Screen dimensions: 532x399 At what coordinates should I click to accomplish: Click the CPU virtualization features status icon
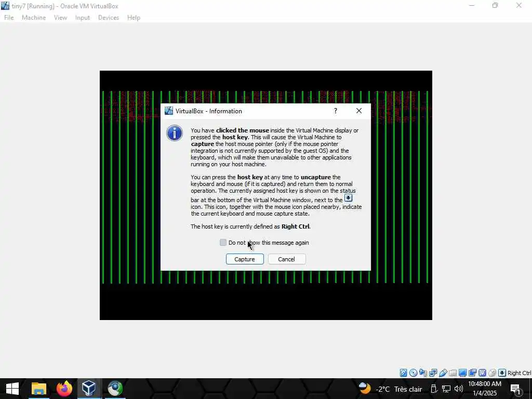point(482,373)
